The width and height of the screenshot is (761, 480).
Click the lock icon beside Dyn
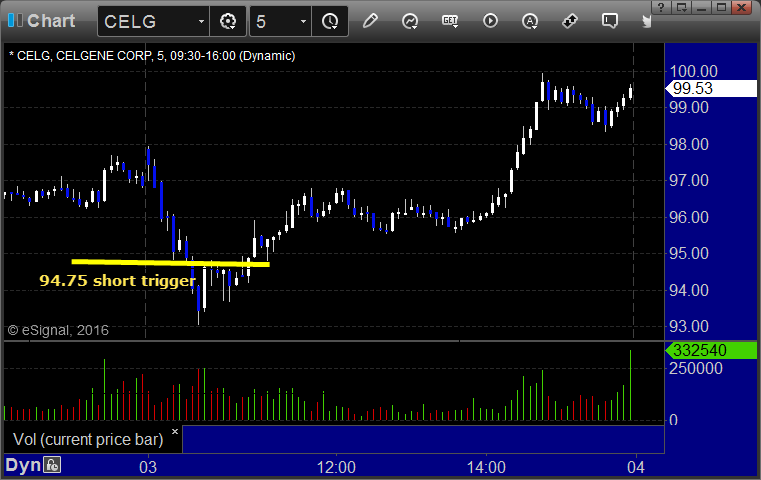(x=52, y=465)
